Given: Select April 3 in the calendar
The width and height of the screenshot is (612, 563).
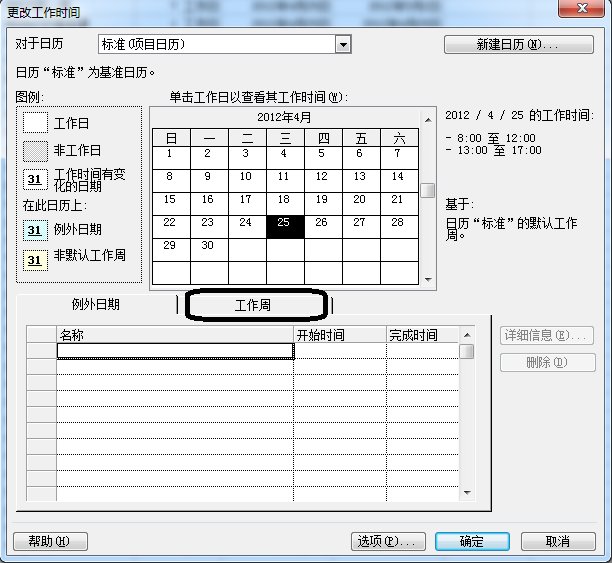Looking at the screenshot, I should point(247,158).
